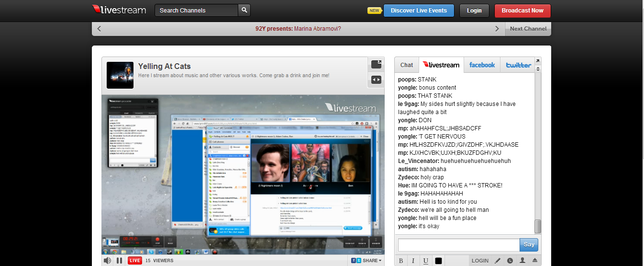Viewport: 644px width, 266px height.
Task: Switch to the facebook chat tab
Action: 482,65
